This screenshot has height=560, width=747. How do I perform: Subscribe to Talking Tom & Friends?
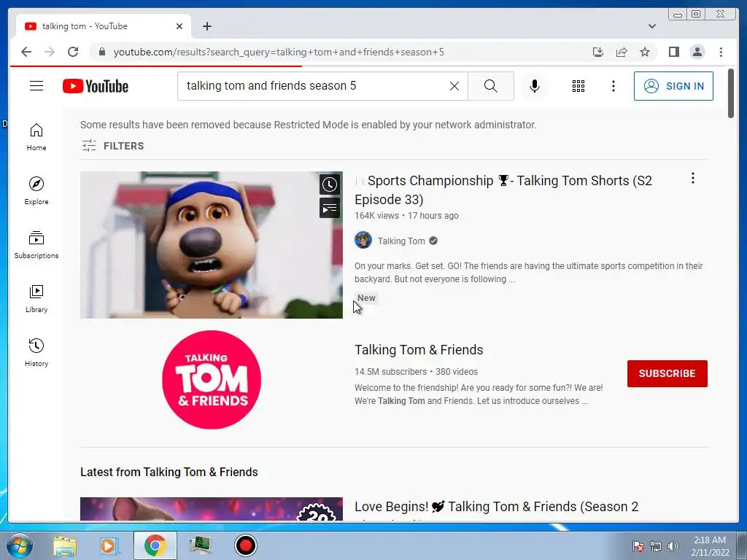pyautogui.click(x=667, y=373)
